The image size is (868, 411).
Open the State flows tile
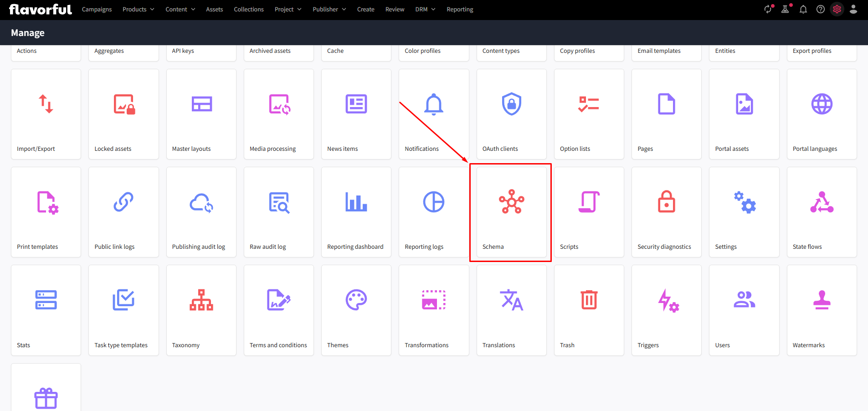coord(822,212)
